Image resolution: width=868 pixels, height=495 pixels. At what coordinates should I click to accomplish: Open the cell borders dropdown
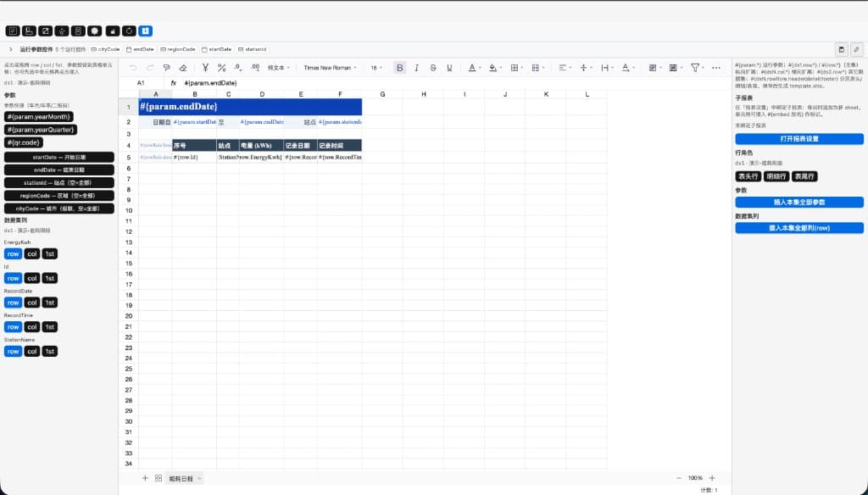tap(517, 68)
